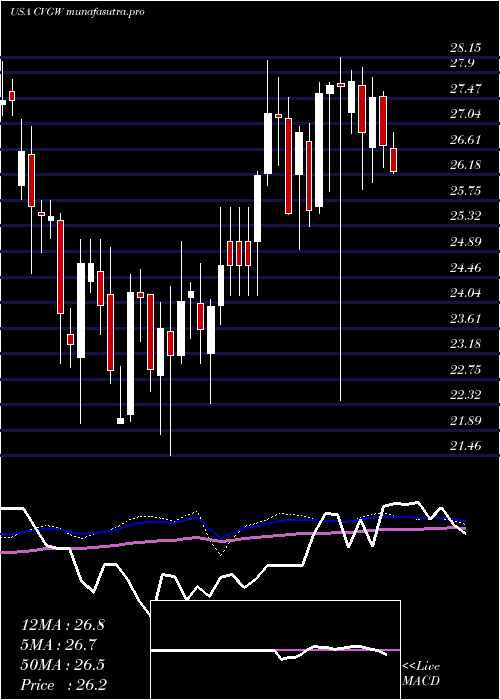Viewport: 500px width, 700px height.
Task: Click the 25.32 price axis label
Action: tap(466, 216)
